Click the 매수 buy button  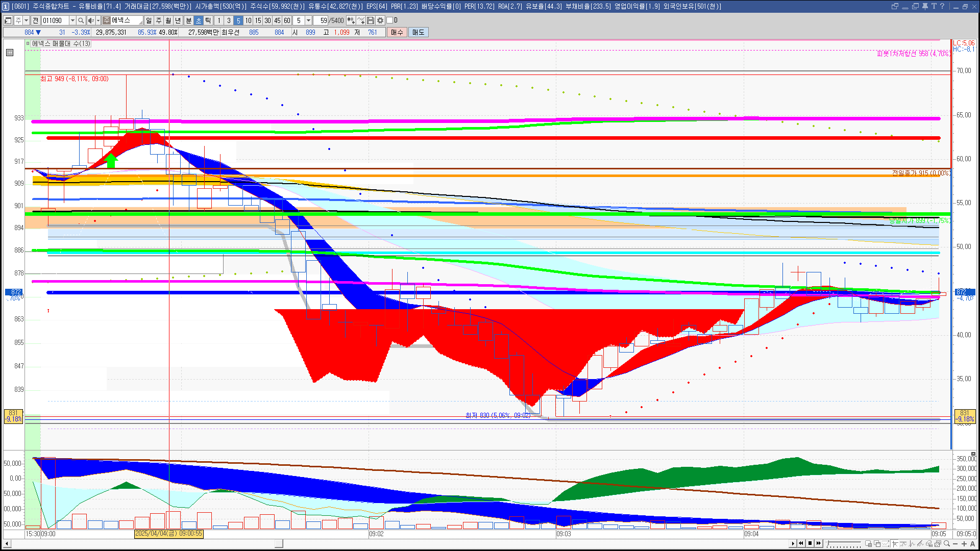(397, 32)
